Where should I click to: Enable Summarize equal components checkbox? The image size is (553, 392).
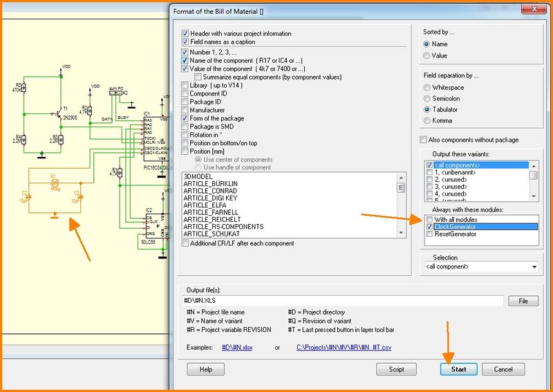pyautogui.click(x=197, y=77)
